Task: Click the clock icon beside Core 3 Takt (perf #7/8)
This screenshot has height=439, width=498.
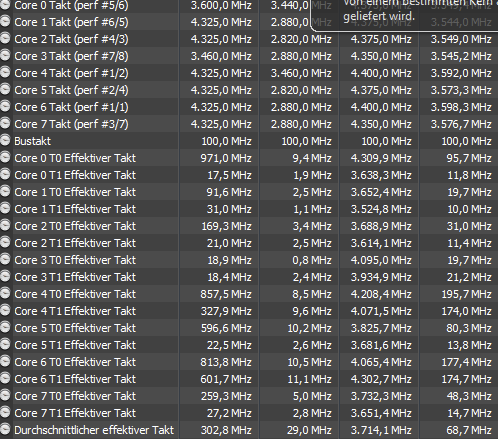Action: click(x=5, y=56)
